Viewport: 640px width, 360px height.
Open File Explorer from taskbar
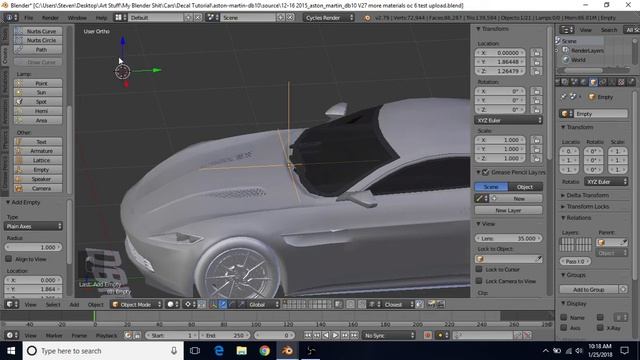[x=242, y=351]
